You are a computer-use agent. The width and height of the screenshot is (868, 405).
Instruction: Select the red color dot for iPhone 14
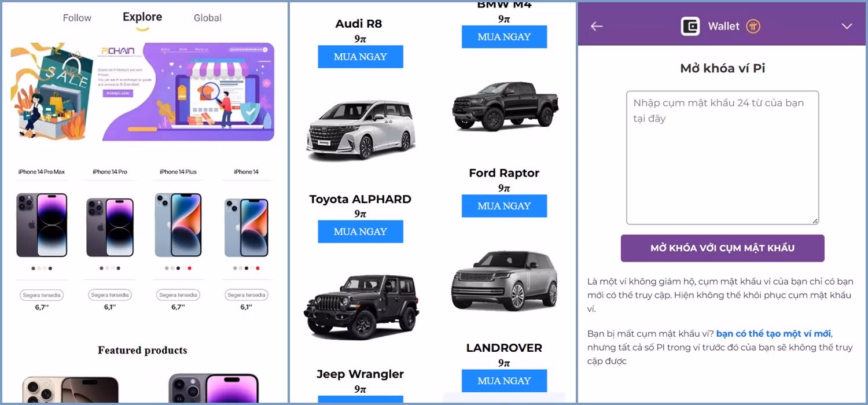(x=258, y=268)
